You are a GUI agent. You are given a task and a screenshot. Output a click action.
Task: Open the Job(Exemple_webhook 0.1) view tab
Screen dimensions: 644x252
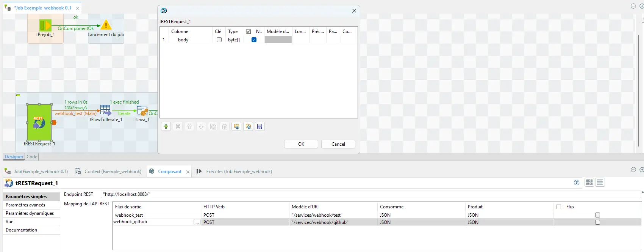coord(36,172)
